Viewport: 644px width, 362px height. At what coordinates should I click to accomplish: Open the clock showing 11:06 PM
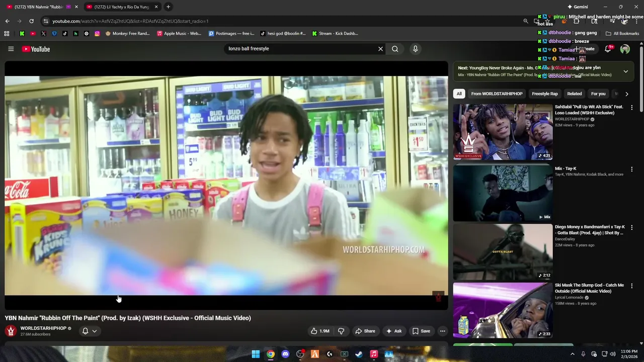(629, 354)
